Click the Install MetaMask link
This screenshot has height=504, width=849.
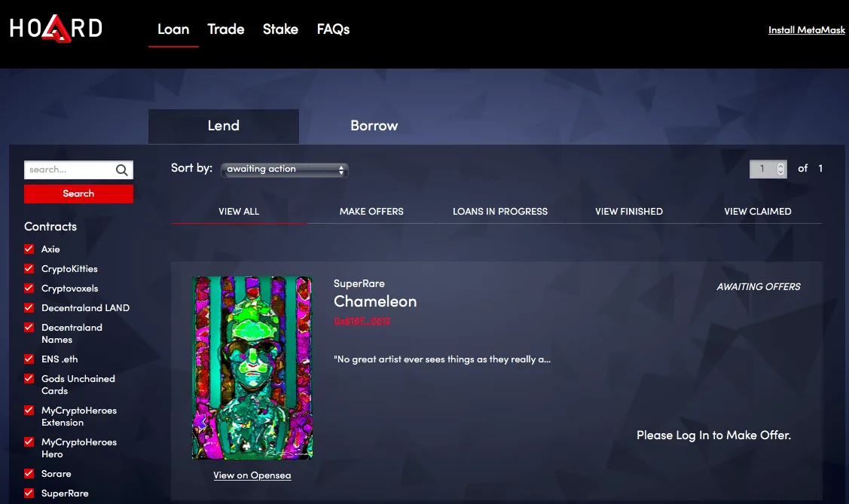pos(806,30)
